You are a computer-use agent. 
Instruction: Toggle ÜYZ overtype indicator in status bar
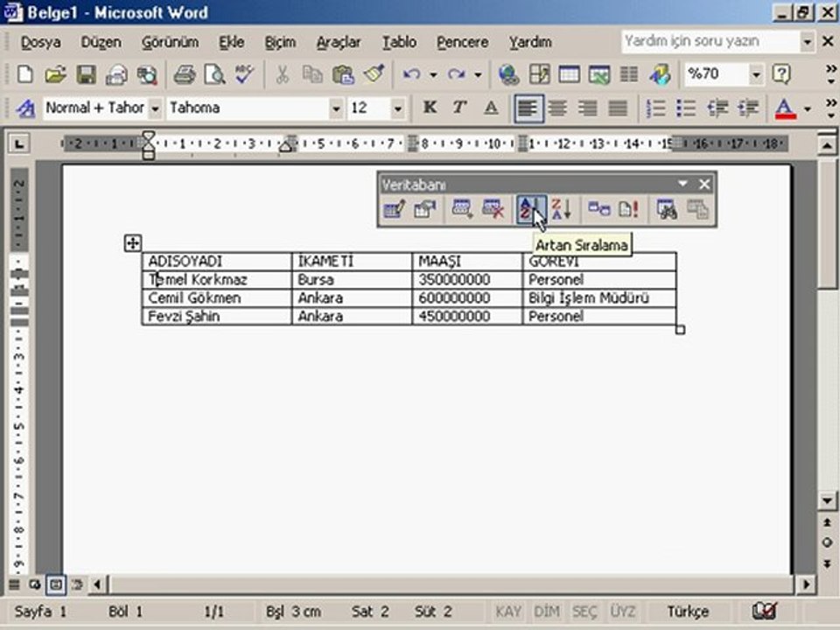622,612
